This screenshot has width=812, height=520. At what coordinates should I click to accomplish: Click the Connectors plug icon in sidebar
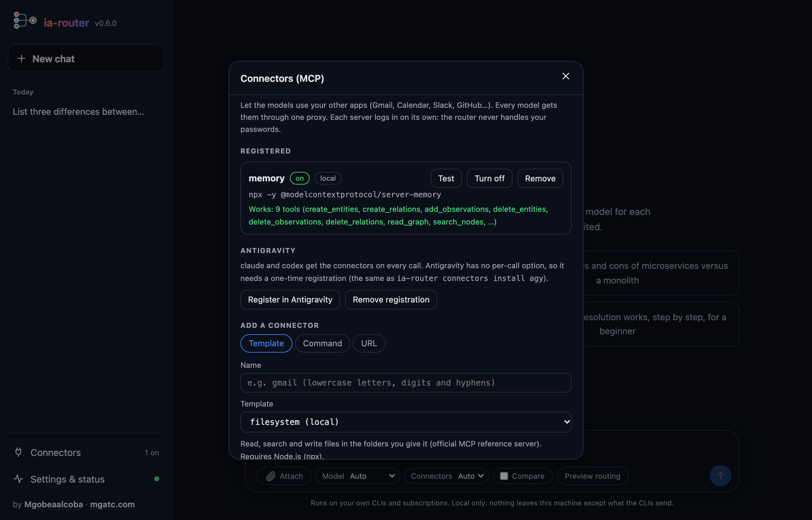pos(19,452)
